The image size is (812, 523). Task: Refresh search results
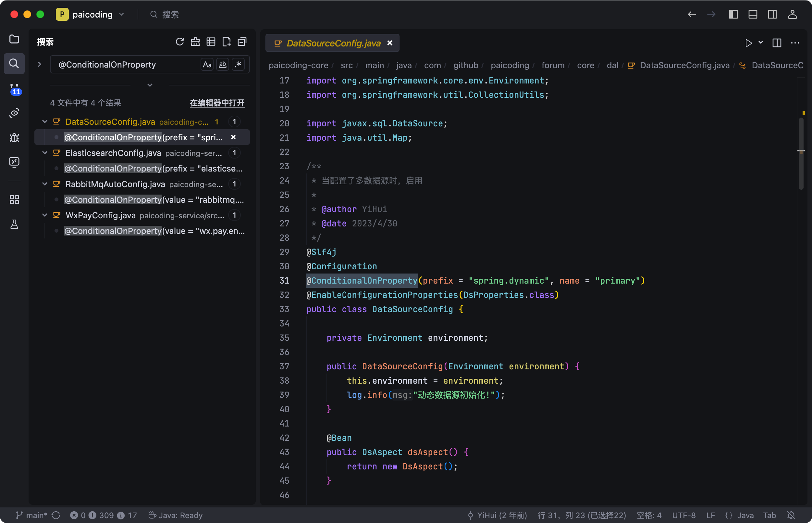click(179, 42)
